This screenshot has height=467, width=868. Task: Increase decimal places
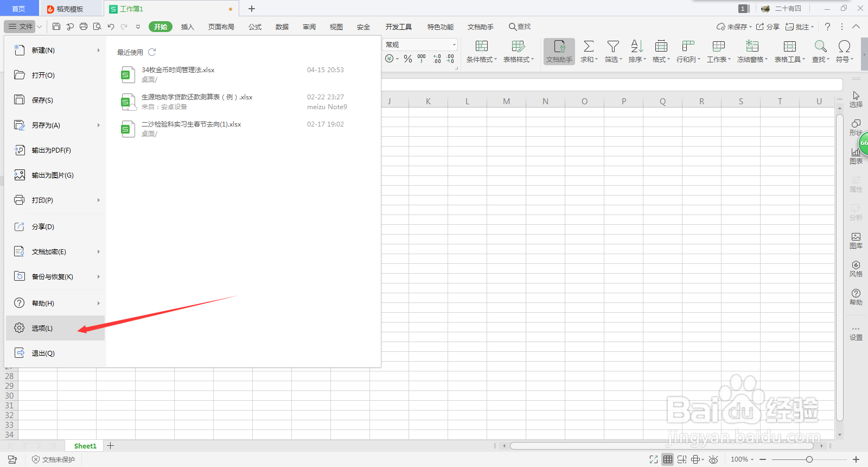tap(437, 59)
